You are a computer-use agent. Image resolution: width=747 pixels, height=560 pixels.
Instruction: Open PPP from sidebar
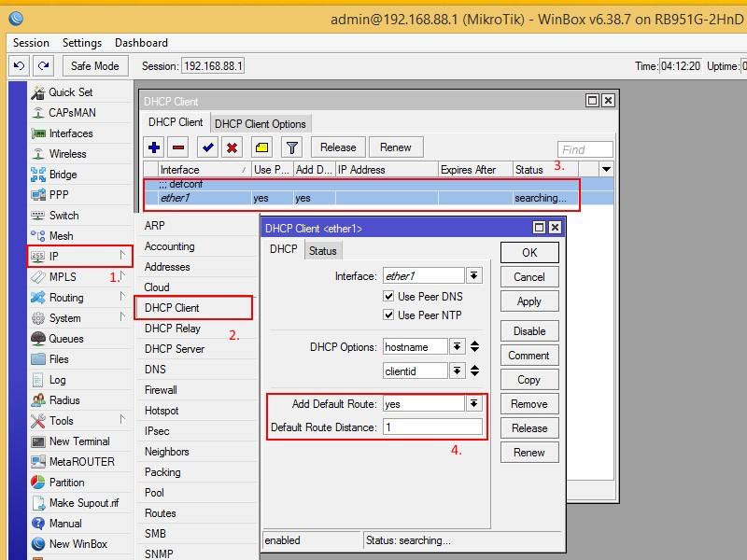[59, 195]
